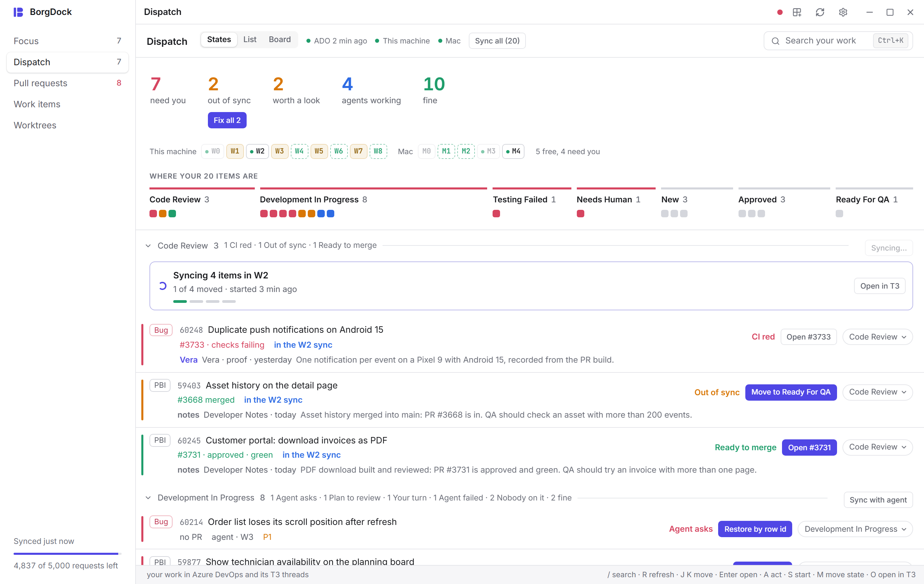
Task: Select worktree chip W2
Action: (x=257, y=151)
